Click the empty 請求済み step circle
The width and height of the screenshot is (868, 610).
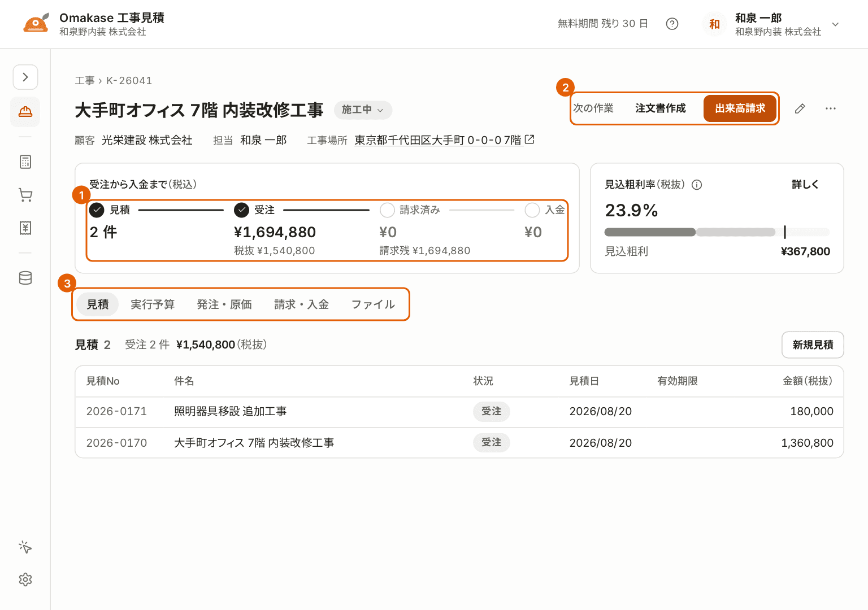pos(387,210)
